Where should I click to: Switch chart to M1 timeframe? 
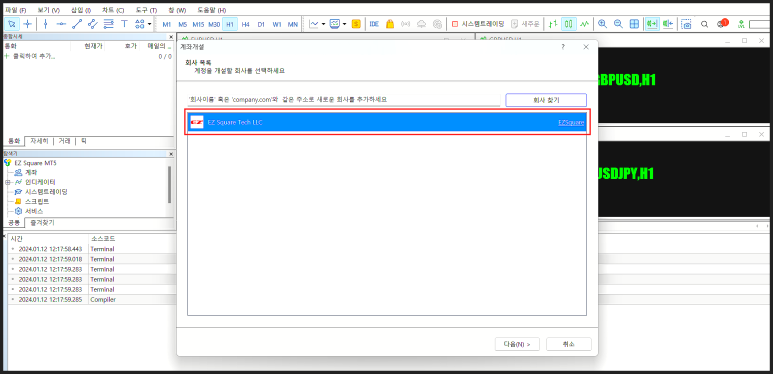[x=167, y=24]
